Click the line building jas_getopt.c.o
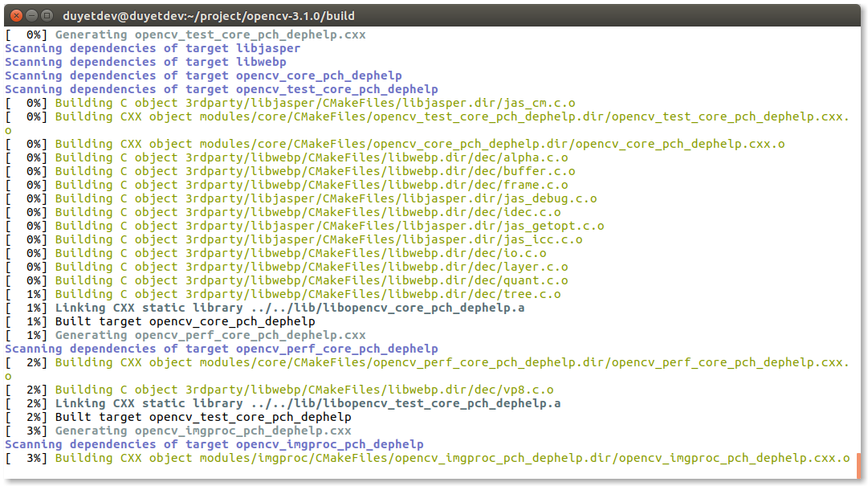 [305, 226]
